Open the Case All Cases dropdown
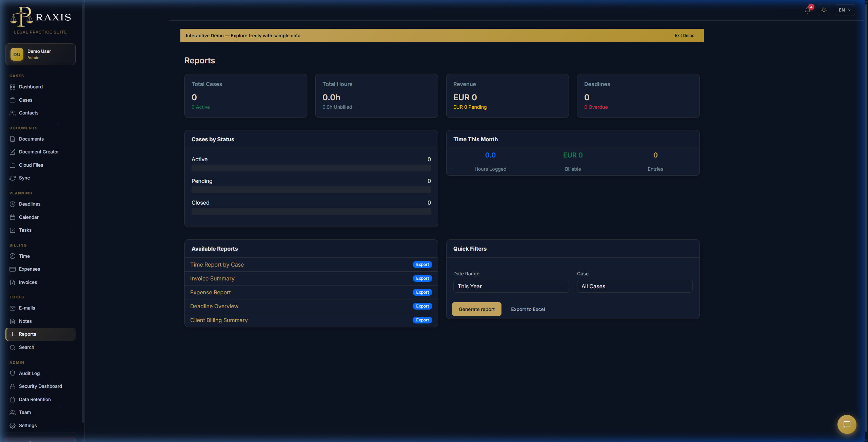868x442 pixels. pos(634,286)
